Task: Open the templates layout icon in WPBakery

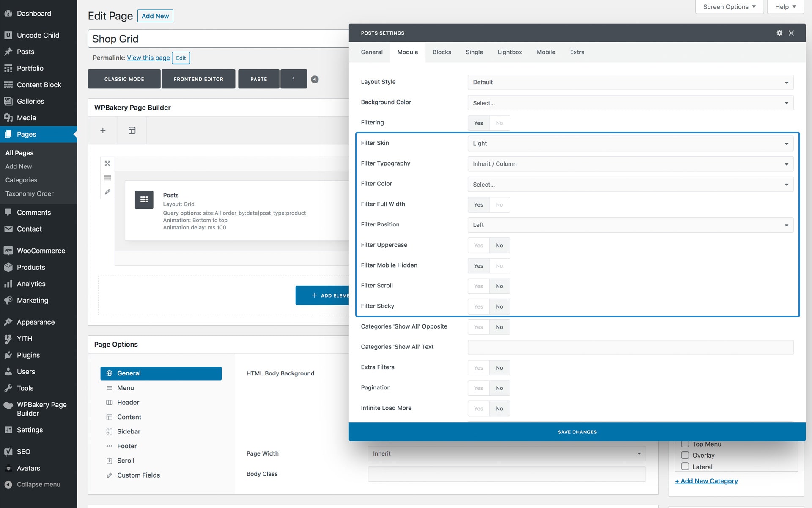Action: [132, 130]
